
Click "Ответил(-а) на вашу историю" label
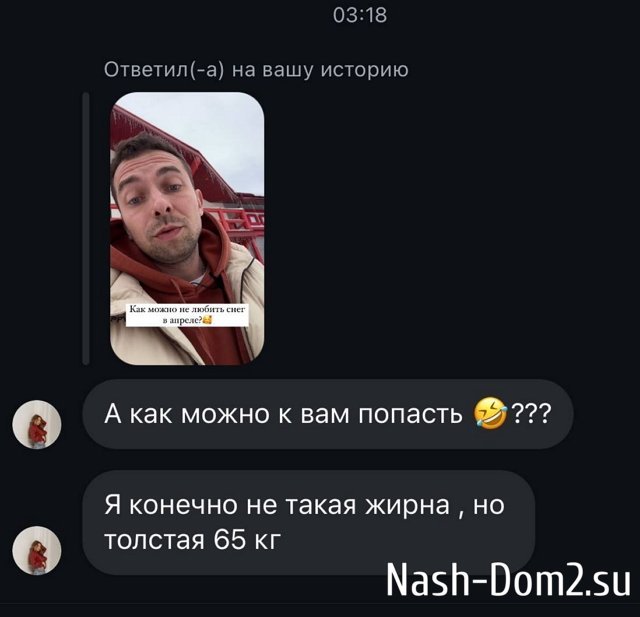pyautogui.click(x=256, y=70)
